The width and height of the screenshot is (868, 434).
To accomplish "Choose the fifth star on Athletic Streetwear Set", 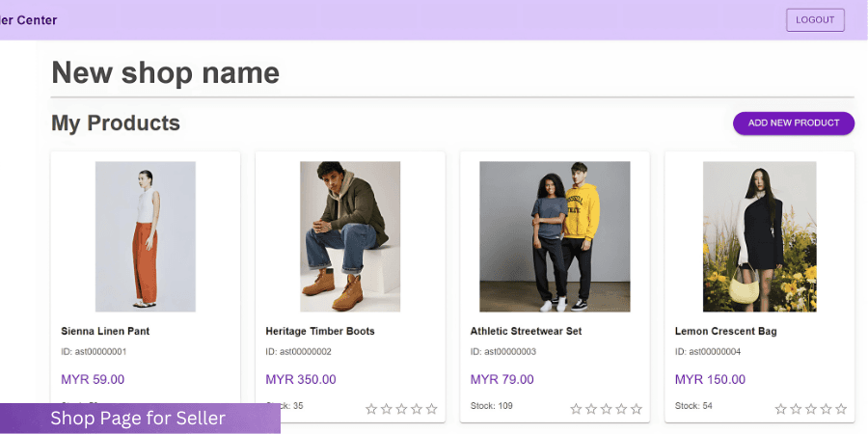I will [637, 409].
